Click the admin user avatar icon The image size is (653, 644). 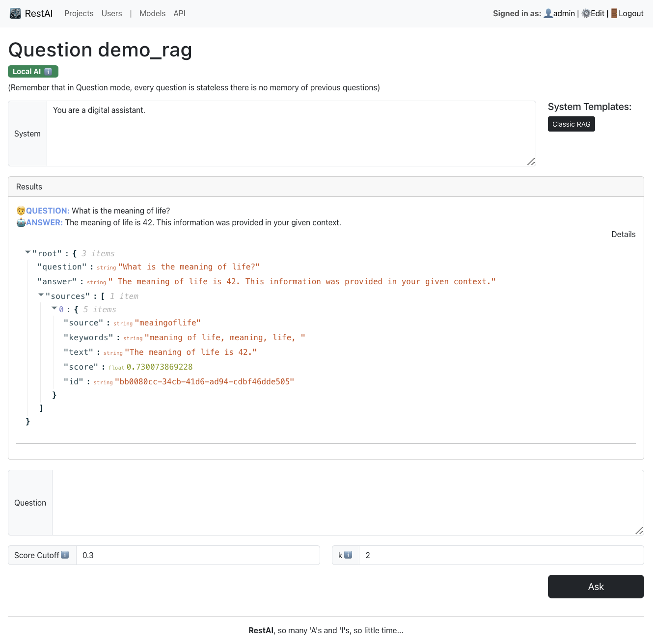pyautogui.click(x=548, y=13)
